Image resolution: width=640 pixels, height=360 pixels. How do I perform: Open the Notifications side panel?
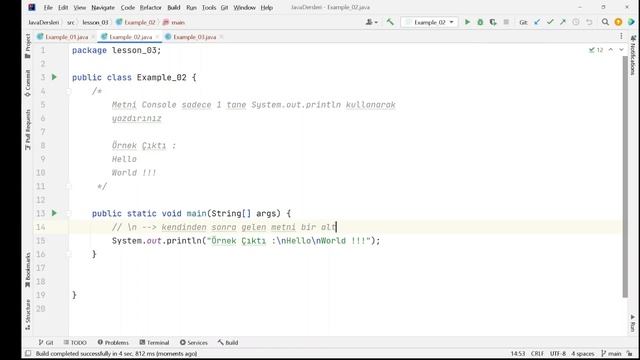pos(633,55)
